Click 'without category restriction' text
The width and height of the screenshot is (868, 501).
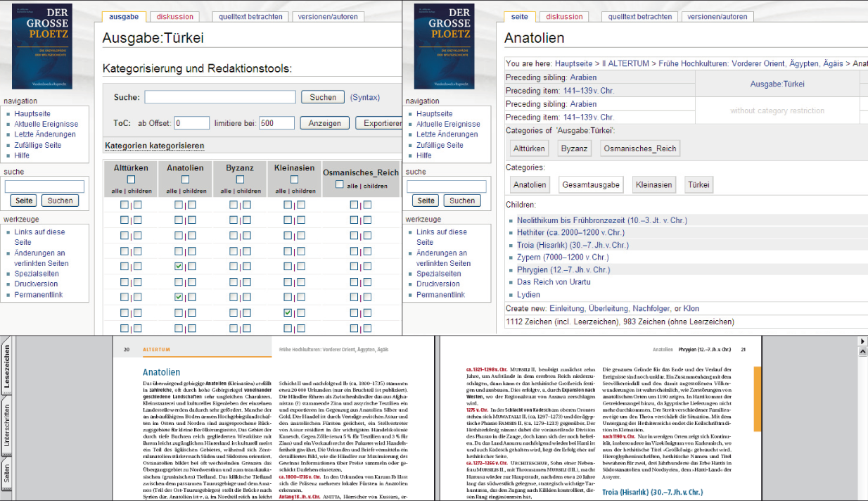click(x=777, y=110)
